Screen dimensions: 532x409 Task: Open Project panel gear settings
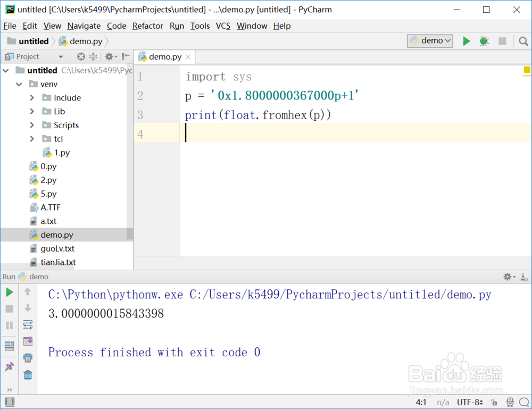(x=111, y=56)
